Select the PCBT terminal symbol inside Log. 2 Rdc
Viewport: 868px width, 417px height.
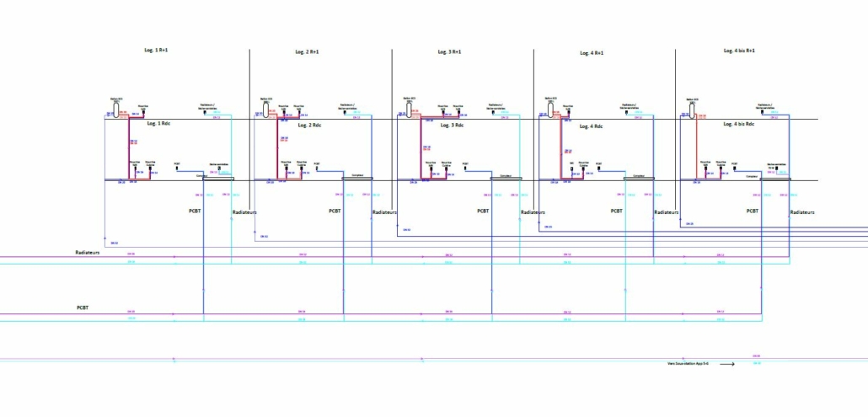317,168
